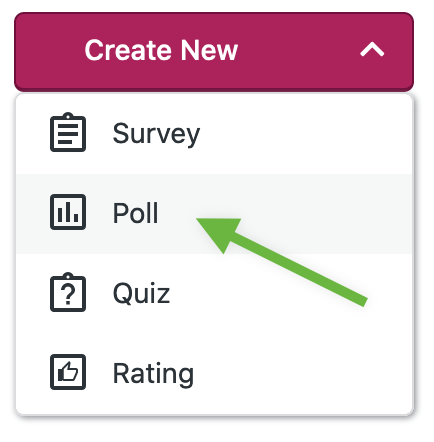Click the crimson Create New button's left side
Screen dimensions: 434x442
coord(50,51)
